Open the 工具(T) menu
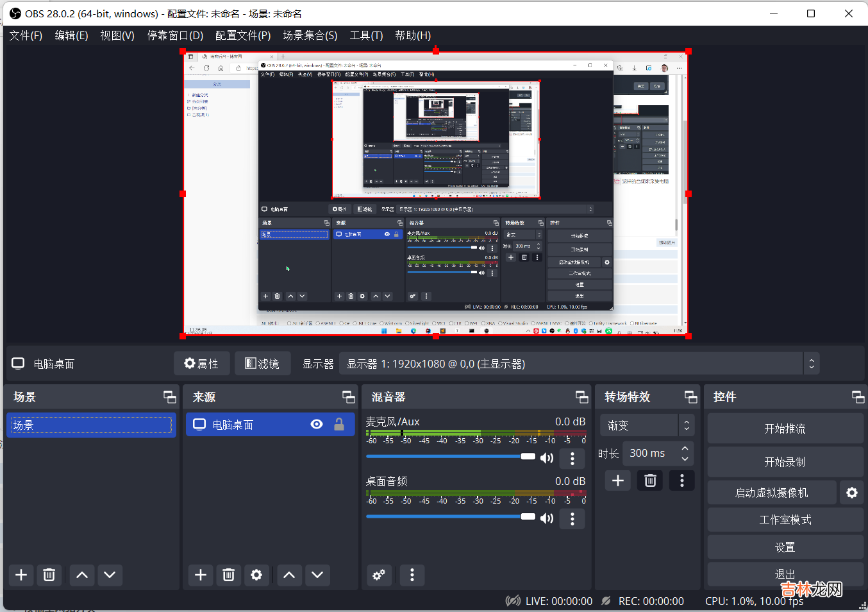 (x=366, y=35)
